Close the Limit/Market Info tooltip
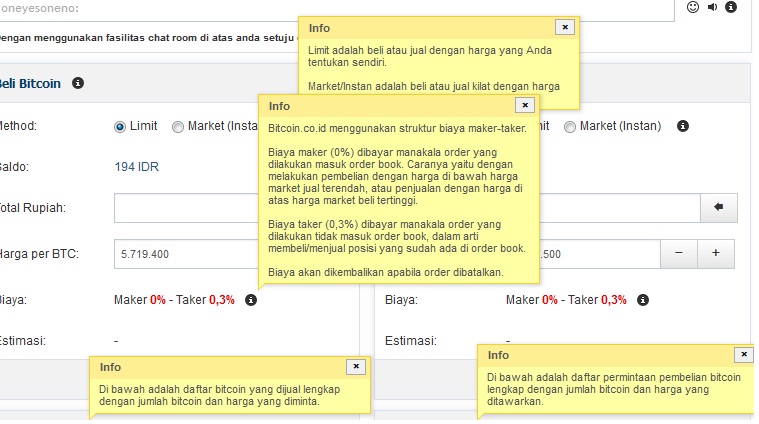The width and height of the screenshot is (759, 424). pos(565,27)
